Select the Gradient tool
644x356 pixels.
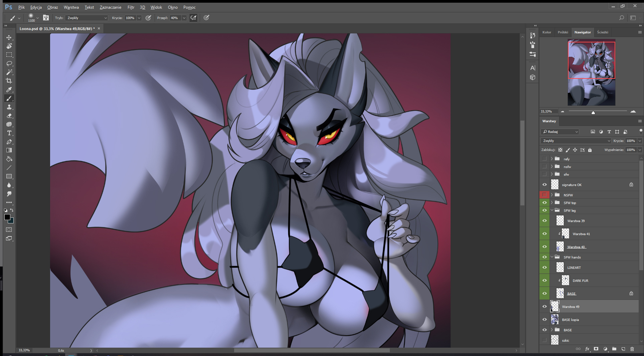9,150
